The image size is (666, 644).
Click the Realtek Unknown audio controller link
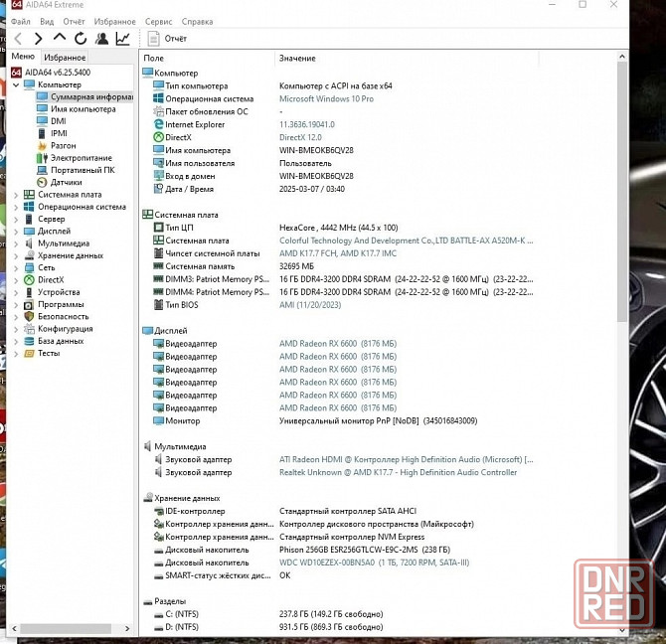398,472
